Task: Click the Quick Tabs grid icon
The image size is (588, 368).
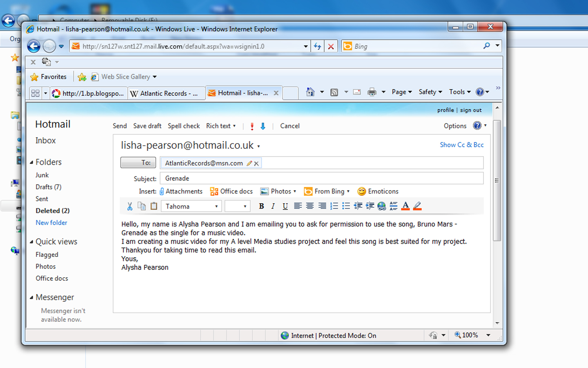Action: tap(36, 93)
